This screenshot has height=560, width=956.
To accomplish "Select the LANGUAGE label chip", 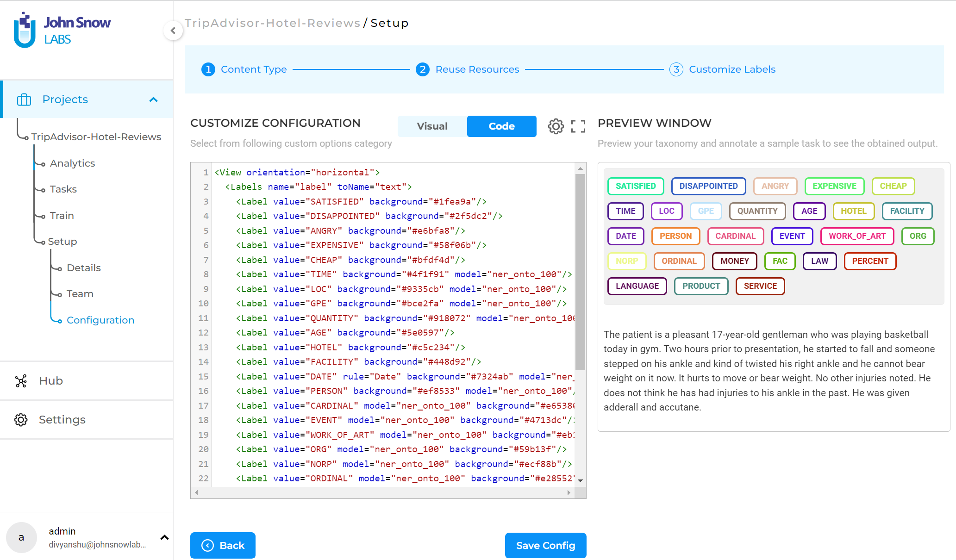I will tap(637, 286).
